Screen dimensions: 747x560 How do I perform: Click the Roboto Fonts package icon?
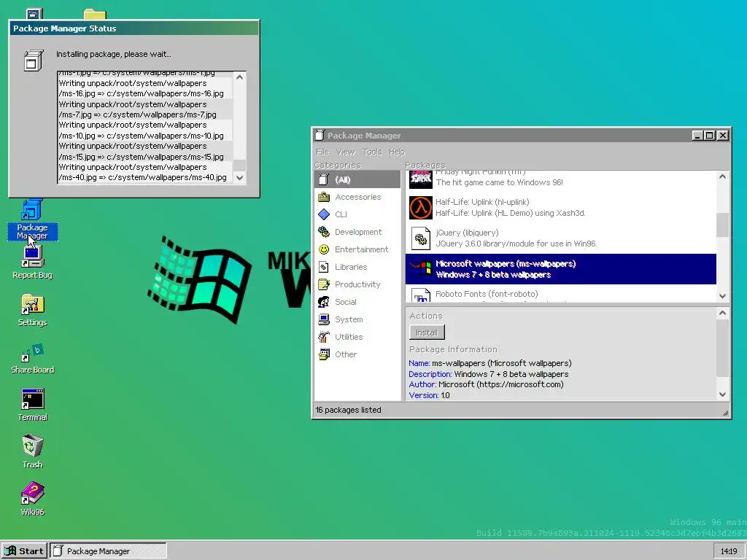click(421, 295)
